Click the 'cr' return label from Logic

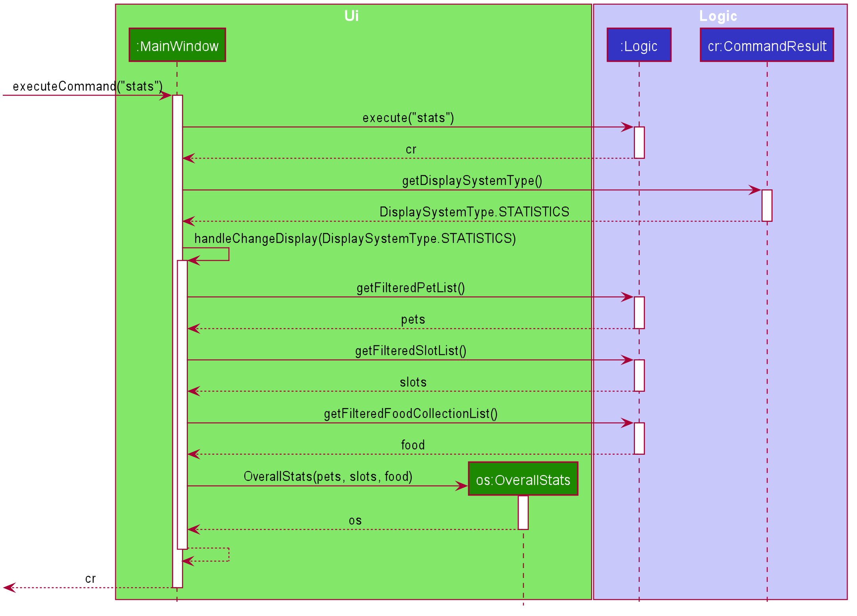tap(411, 150)
